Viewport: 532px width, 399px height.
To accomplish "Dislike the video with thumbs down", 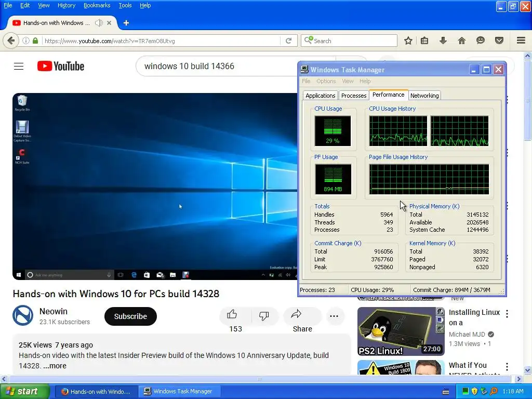I will click(263, 316).
